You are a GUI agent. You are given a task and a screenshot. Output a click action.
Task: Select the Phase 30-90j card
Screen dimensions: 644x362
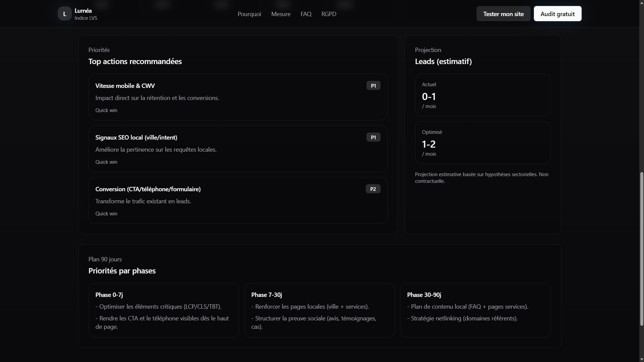475,310
